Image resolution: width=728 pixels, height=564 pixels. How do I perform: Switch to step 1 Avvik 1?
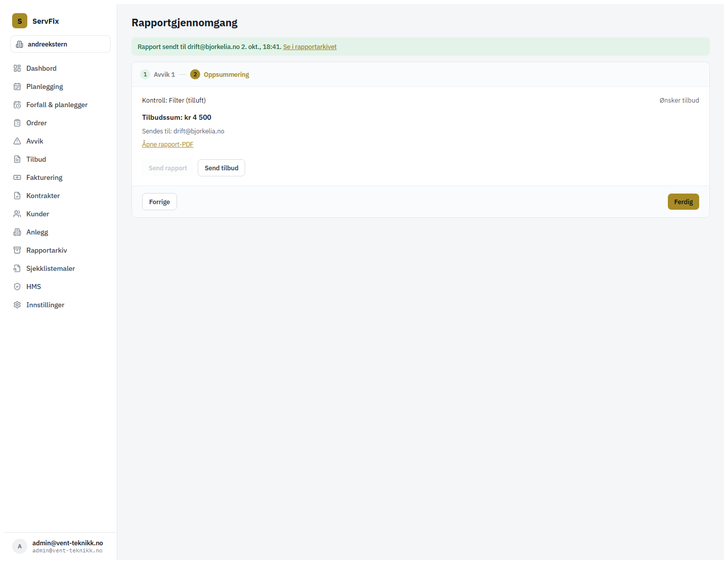pos(158,74)
